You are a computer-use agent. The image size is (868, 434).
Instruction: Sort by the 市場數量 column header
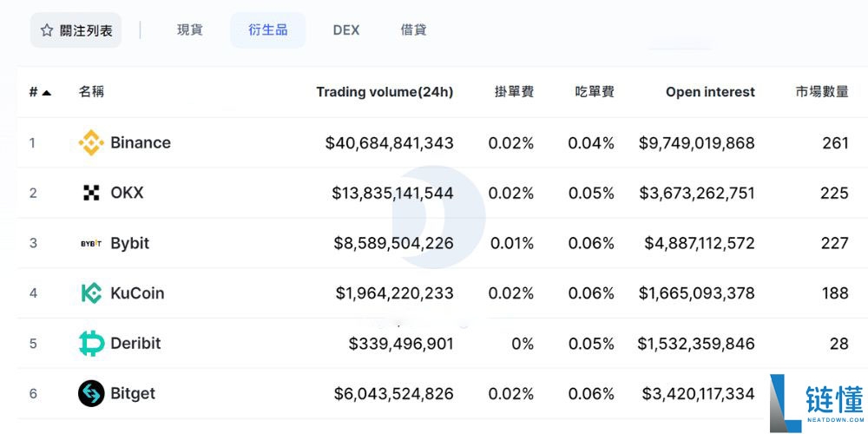tap(822, 92)
